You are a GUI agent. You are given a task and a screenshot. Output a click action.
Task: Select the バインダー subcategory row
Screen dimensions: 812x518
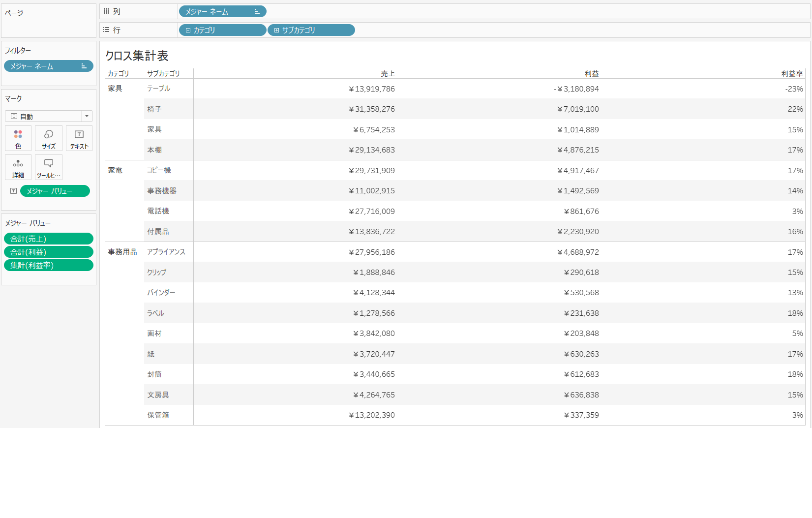coord(161,293)
